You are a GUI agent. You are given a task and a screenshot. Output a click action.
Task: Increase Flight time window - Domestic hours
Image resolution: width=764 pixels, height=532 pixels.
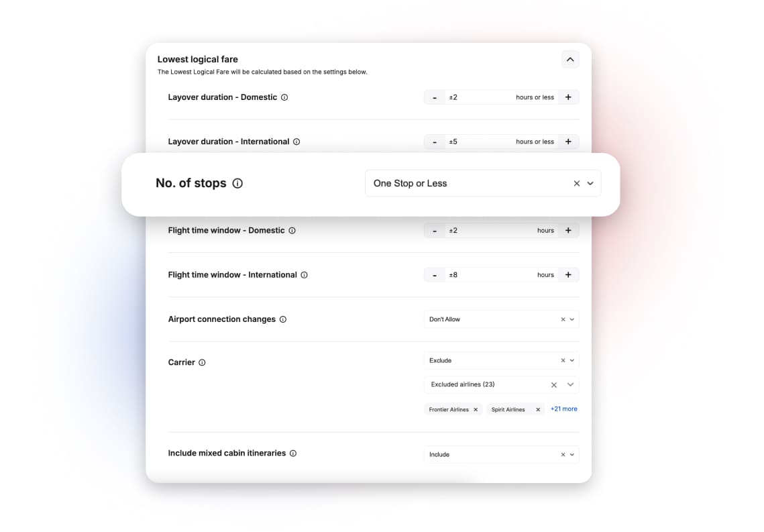[568, 230]
